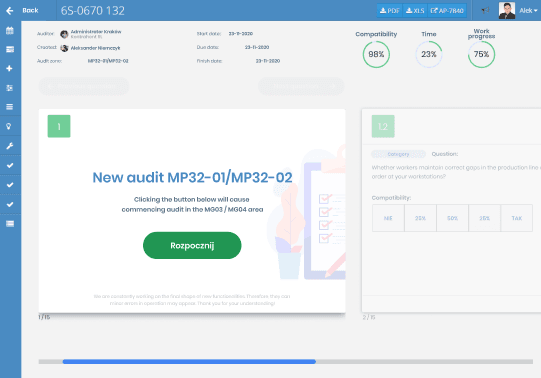This screenshot has width=541, height=378.
Task: Click the audit title 6S-0670 132
Action: pos(93,11)
